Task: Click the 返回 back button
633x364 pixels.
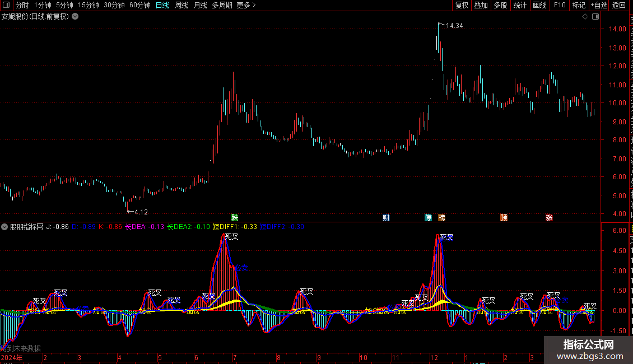Action: click(618, 5)
